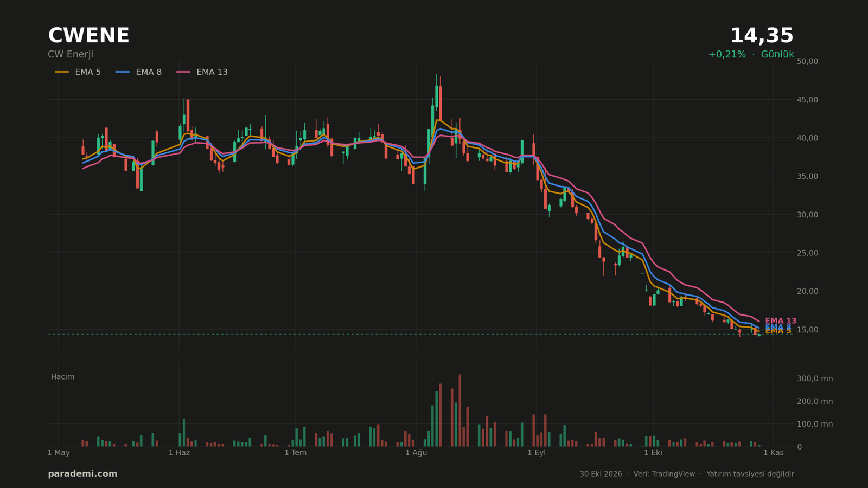Click the CW Enerji subtitle
Viewport: 868px width, 488px height.
[71, 54]
